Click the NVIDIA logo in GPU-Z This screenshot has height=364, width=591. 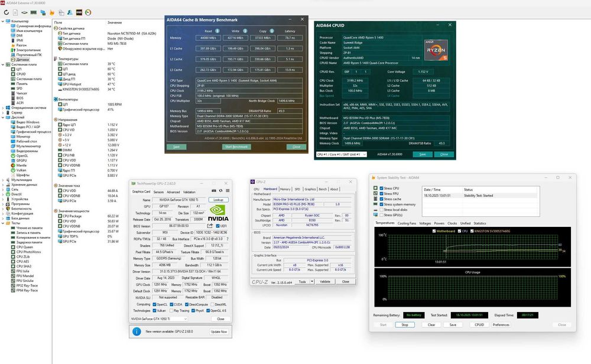[x=218, y=213]
